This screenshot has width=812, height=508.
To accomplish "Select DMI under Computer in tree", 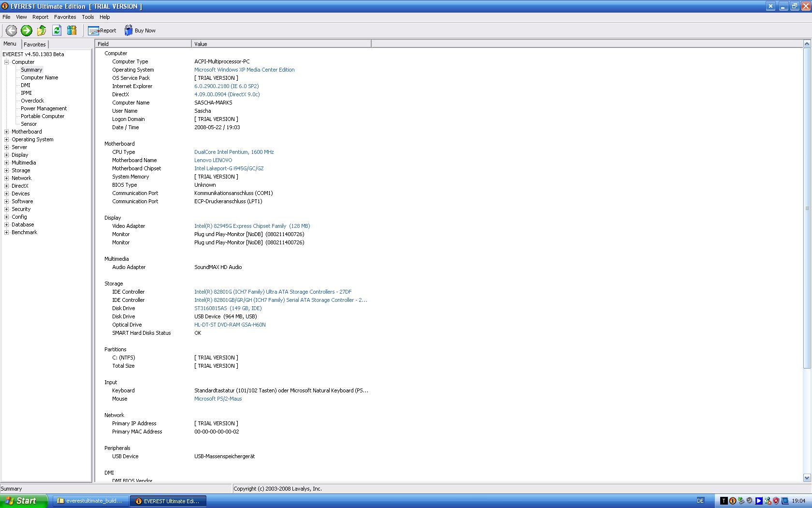I will click(x=26, y=85).
